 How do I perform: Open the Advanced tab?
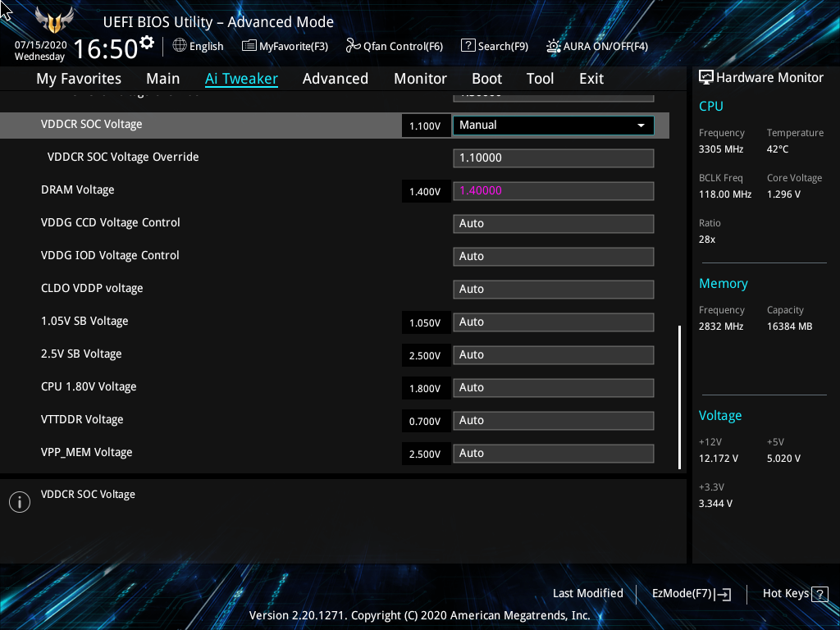pyautogui.click(x=336, y=79)
